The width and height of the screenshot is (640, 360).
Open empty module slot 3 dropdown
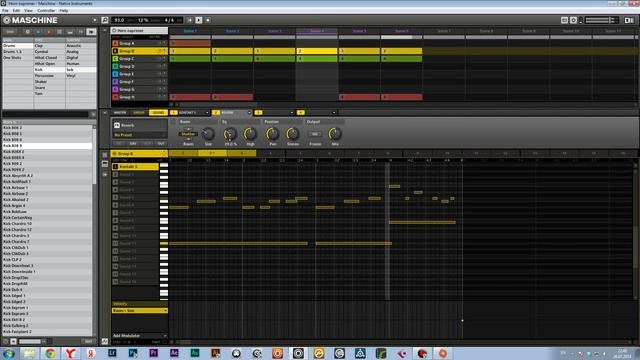(291, 113)
